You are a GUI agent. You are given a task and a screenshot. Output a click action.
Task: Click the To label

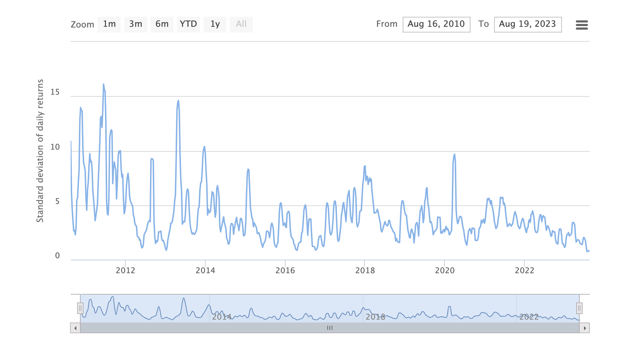pyautogui.click(x=483, y=24)
